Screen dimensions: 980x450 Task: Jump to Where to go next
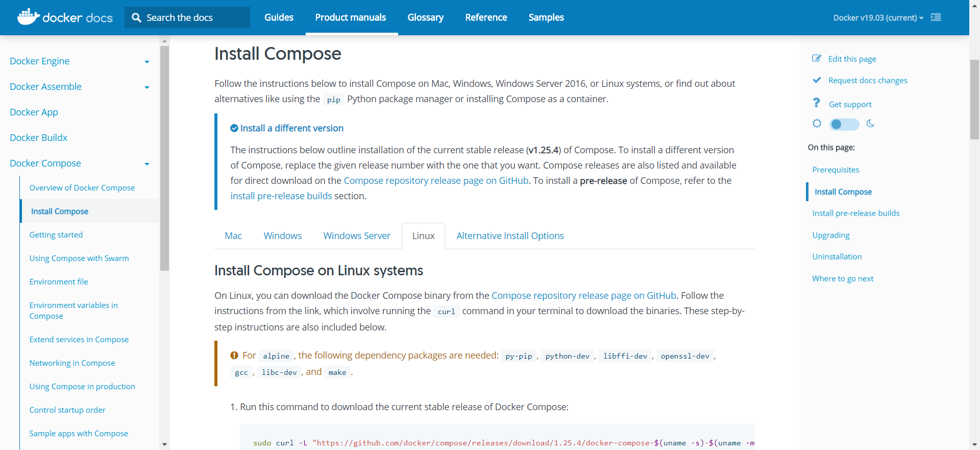[843, 278]
